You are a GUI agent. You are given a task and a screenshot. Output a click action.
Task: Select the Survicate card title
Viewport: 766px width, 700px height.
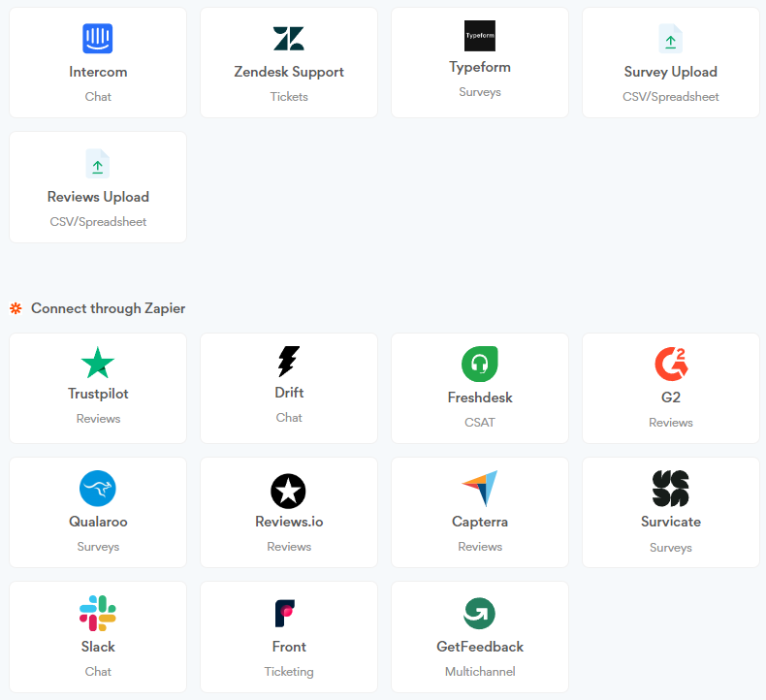[671, 522]
